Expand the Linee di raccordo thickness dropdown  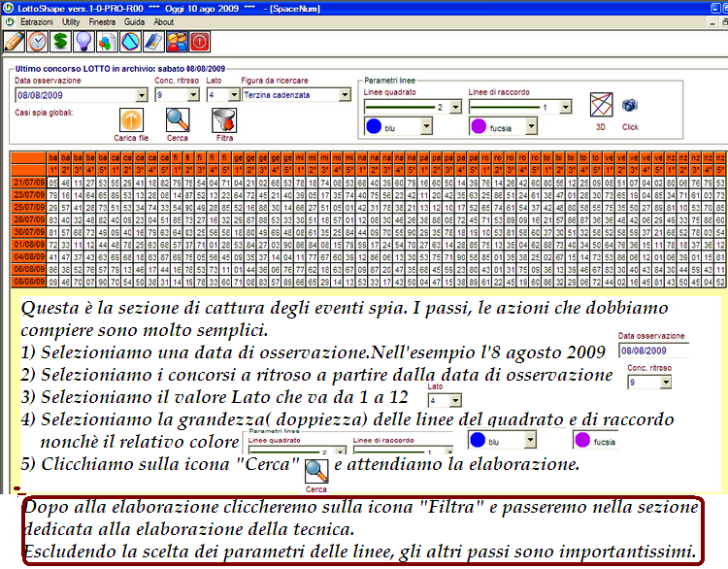[565, 107]
